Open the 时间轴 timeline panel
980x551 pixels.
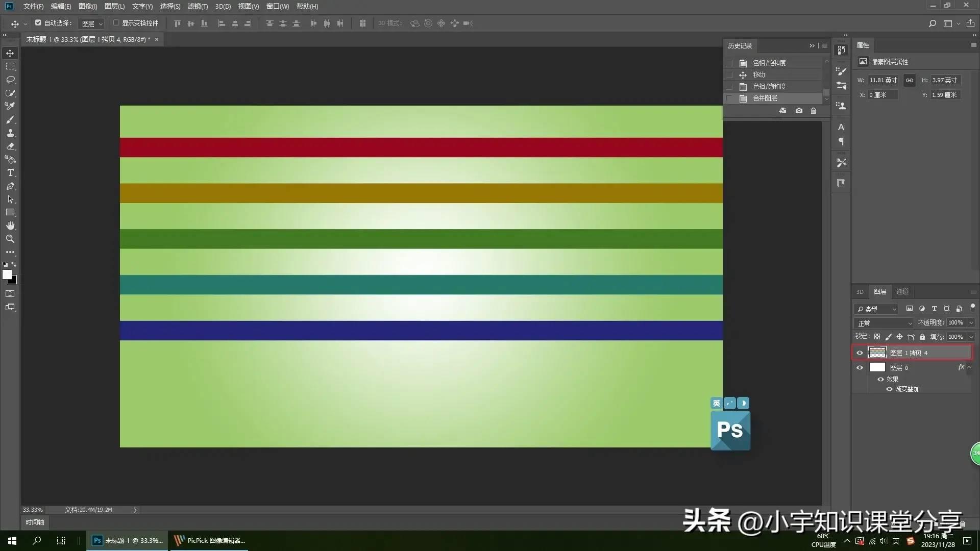35,522
